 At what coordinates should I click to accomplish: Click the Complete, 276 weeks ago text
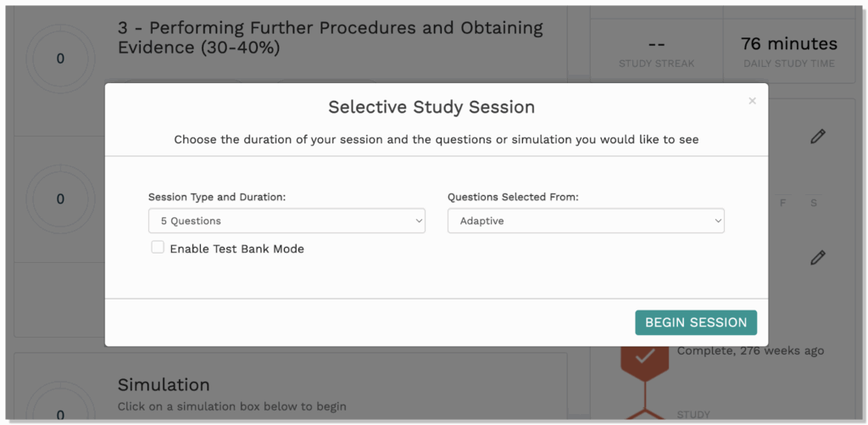pyautogui.click(x=750, y=350)
